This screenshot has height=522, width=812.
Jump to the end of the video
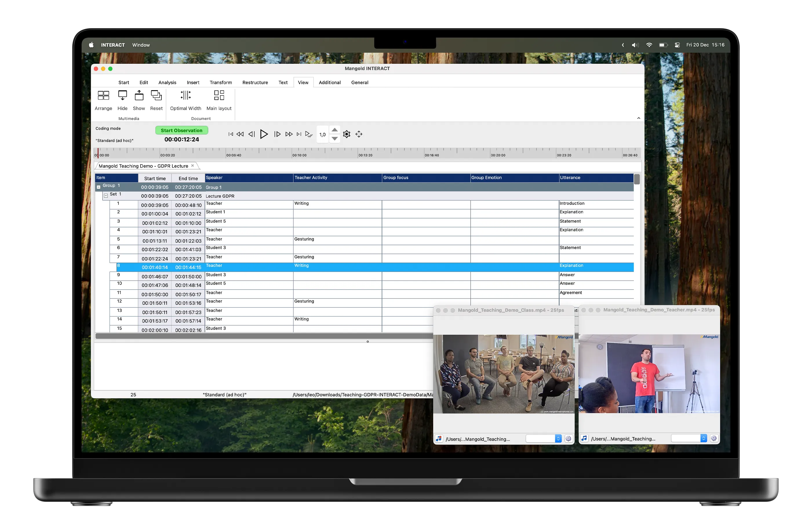[x=299, y=134]
